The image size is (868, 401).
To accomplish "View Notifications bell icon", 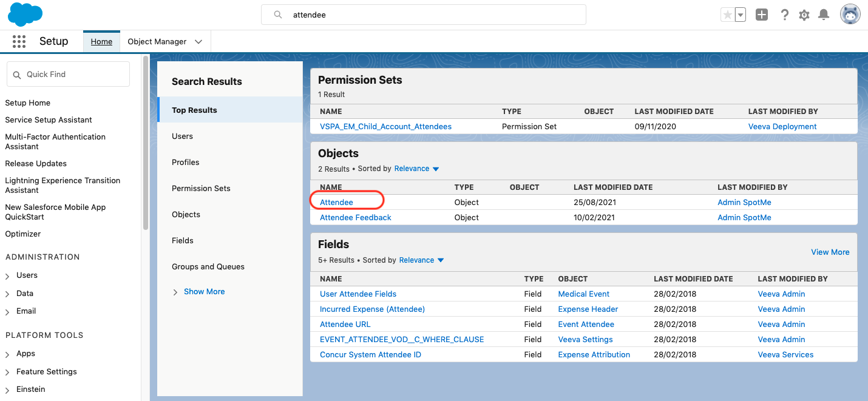I will [824, 15].
